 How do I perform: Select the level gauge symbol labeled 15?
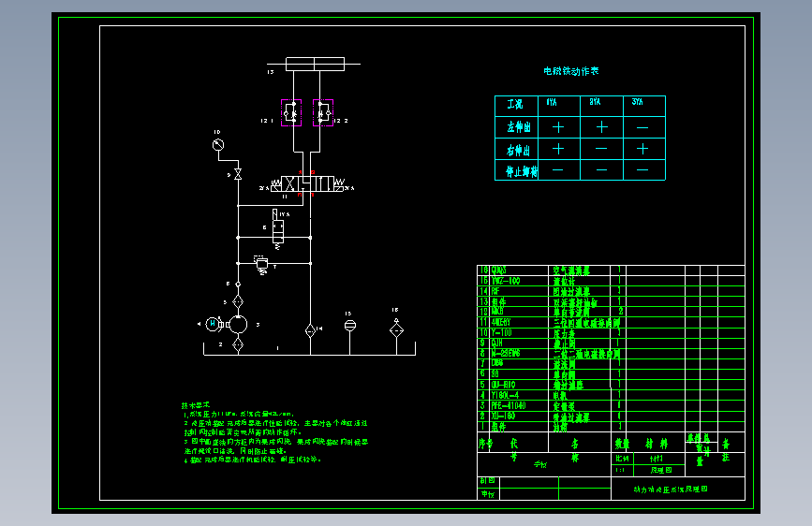[x=350, y=325]
